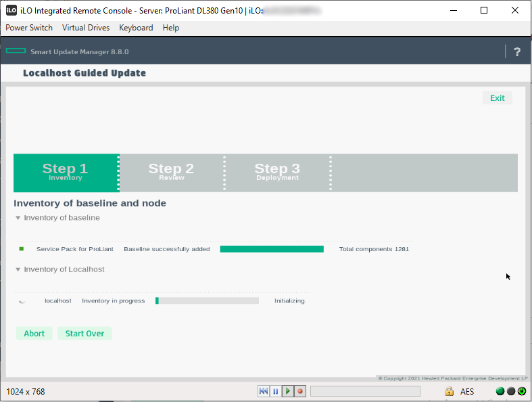Click the green power status icon
This screenshot has width=532, height=402.
[522, 391]
